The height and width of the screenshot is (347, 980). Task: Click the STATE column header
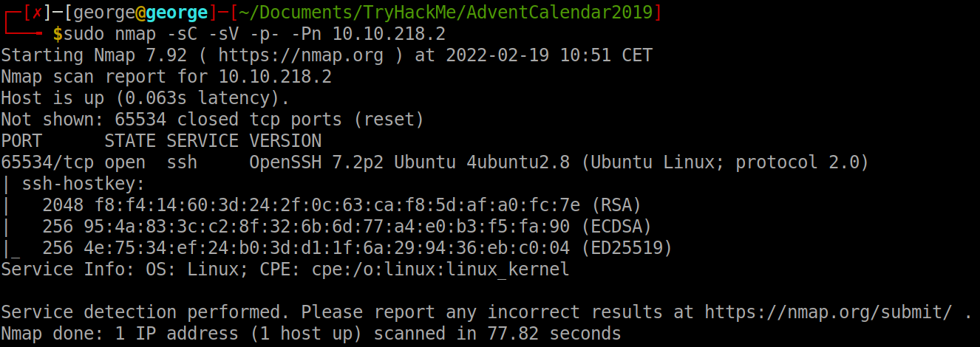pos(130,140)
